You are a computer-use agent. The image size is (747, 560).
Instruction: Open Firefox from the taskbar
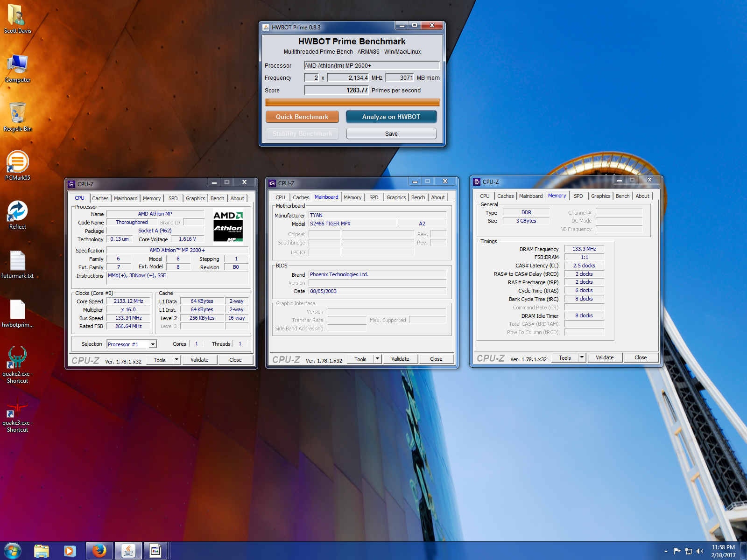point(99,551)
